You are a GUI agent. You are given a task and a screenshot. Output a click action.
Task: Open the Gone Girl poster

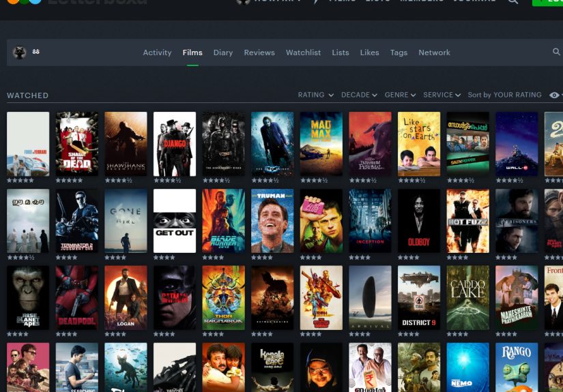tap(126, 221)
